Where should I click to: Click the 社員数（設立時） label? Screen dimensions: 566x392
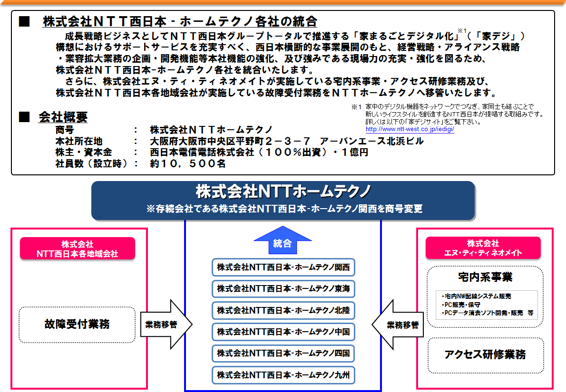[93, 163]
